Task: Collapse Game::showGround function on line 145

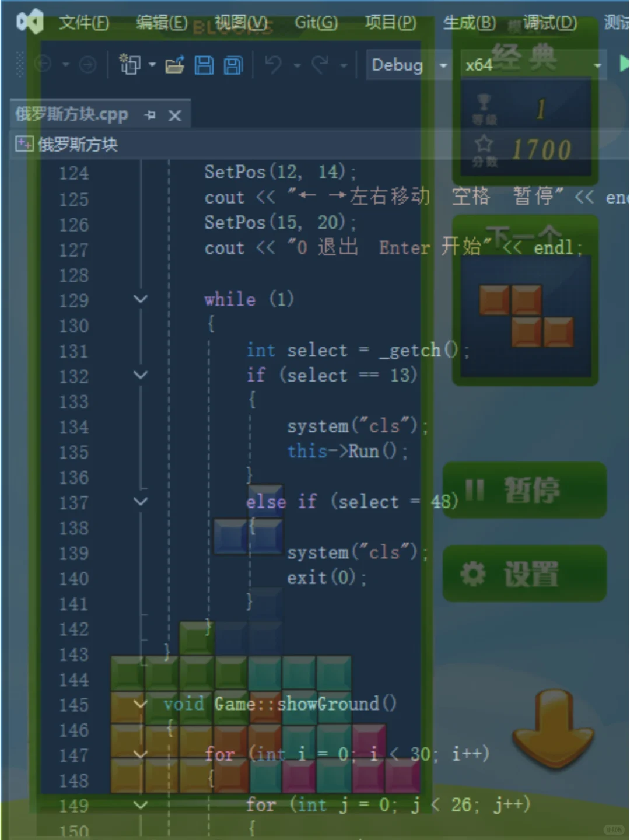Action: pyautogui.click(x=141, y=704)
